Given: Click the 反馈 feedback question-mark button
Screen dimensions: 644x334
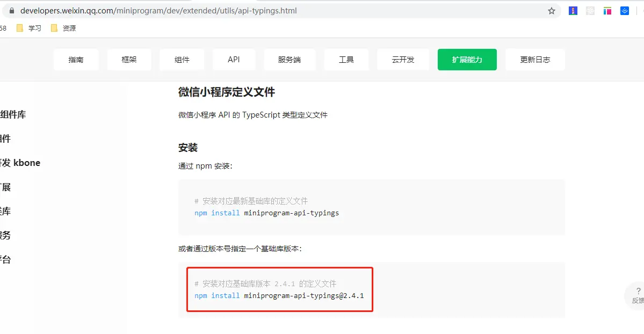Looking at the screenshot, I should coord(637,295).
